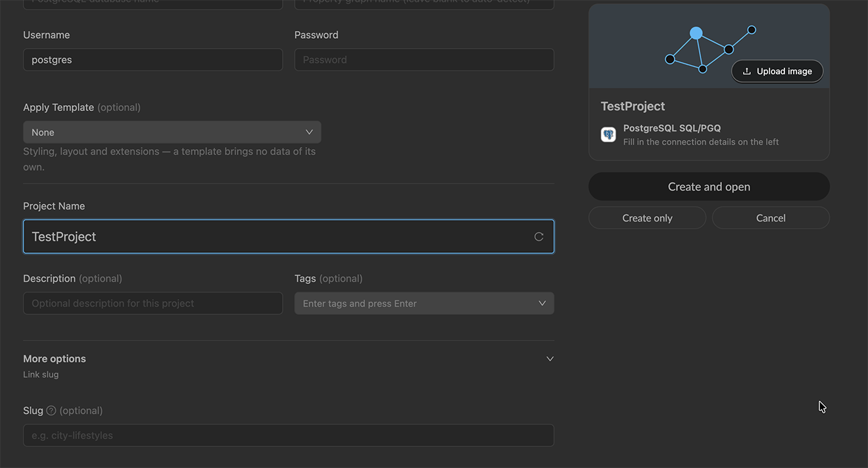The height and width of the screenshot is (468, 868).
Task: Click the "PostgreSQL SQL/PGQ" text
Action: [672, 128]
